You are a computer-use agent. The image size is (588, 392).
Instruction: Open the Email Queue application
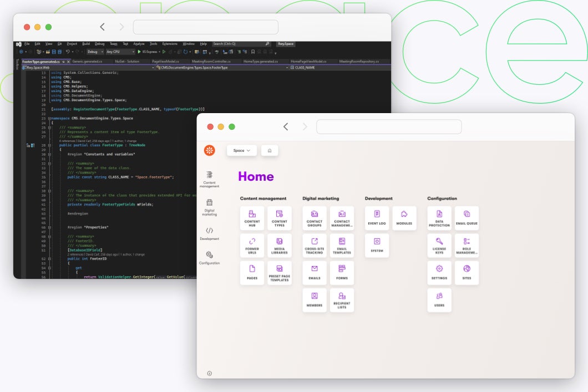[467, 217]
